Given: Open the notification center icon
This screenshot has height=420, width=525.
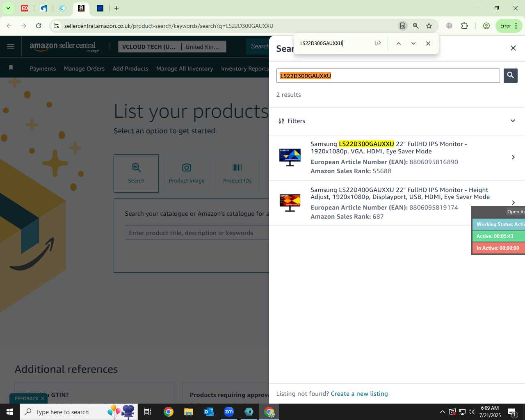Looking at the screenshot, I should pyautogui.click(x=512, y=412).
